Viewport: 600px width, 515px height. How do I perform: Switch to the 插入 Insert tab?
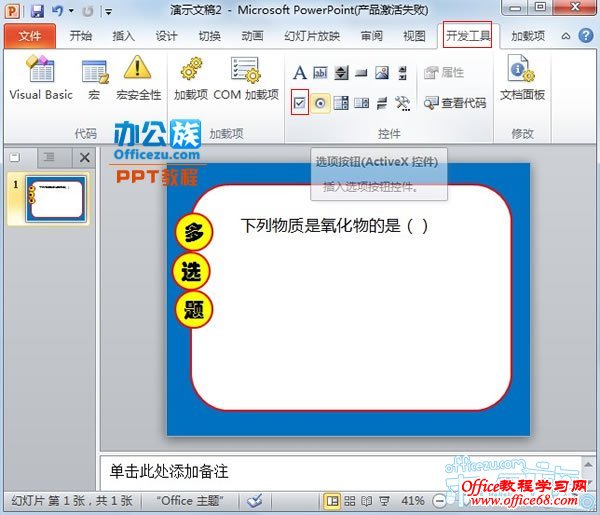pos(123,36)
